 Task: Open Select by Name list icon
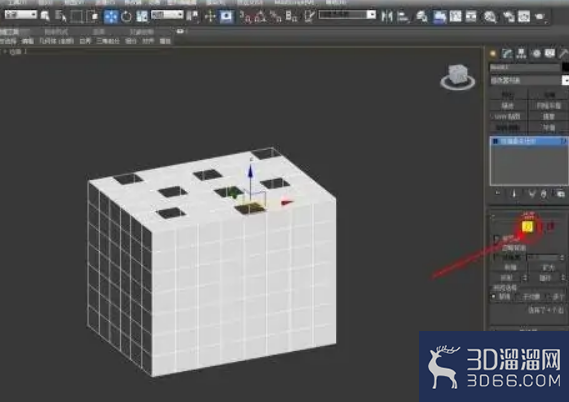(x=61, y=16)
